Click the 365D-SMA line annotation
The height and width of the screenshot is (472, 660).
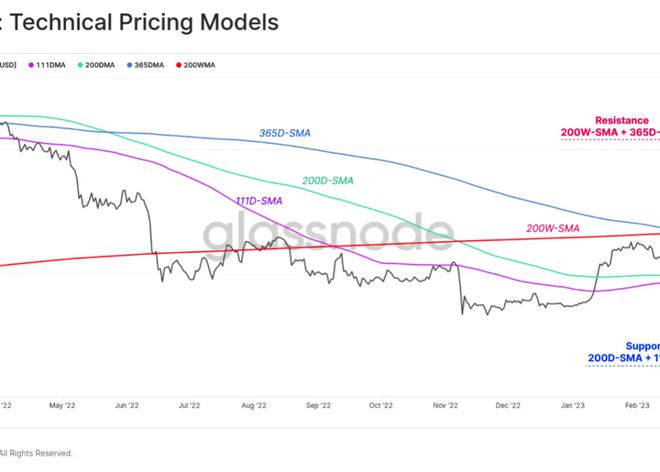pos(284,133)
